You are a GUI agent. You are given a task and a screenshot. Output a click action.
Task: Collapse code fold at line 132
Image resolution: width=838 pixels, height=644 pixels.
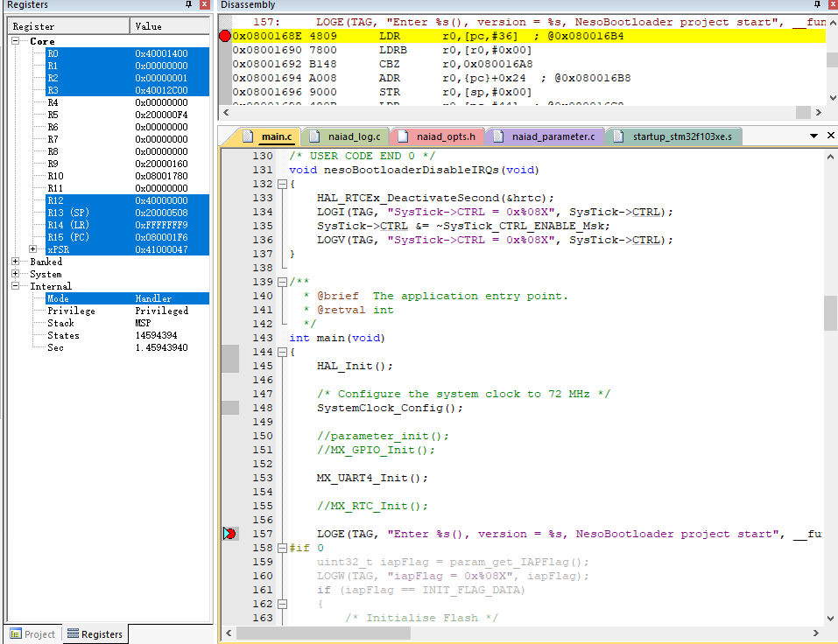[x=282, y=184]
